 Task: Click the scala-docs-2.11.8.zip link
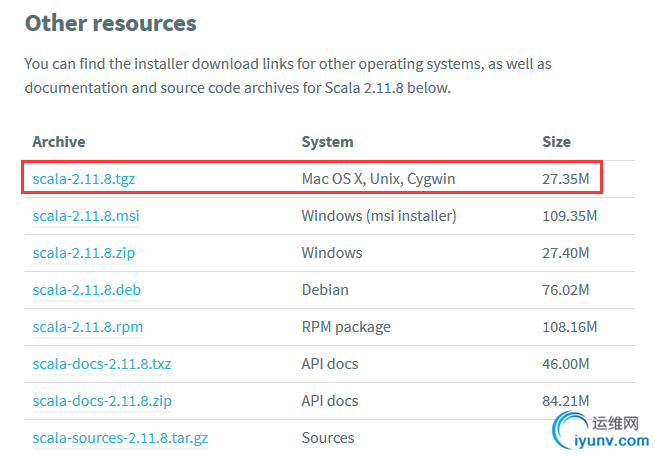102,401
